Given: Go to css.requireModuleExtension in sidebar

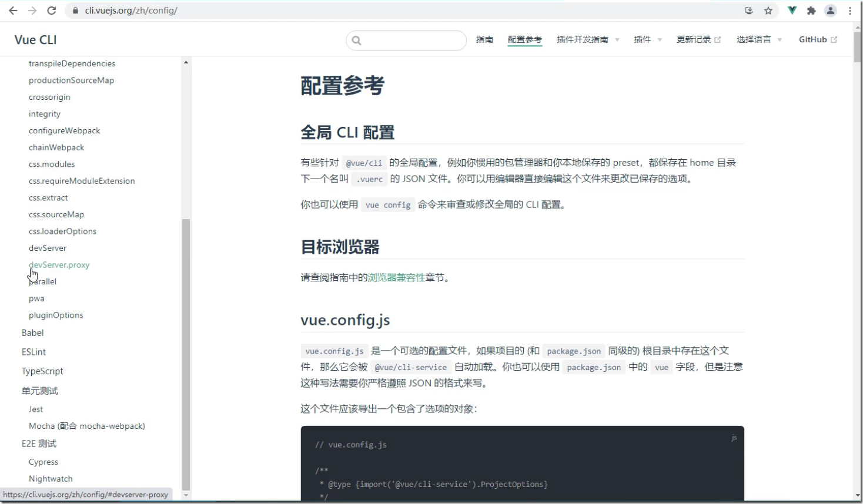Looking at the screenshot, I should click(x=82, y=181).
